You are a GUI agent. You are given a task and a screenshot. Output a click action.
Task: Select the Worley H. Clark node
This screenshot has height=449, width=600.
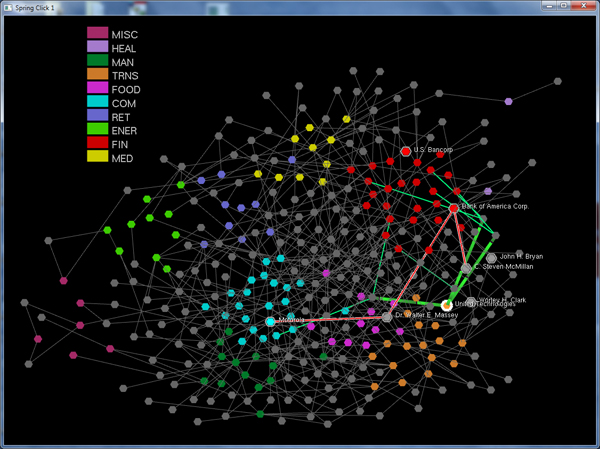click(471, 301)
